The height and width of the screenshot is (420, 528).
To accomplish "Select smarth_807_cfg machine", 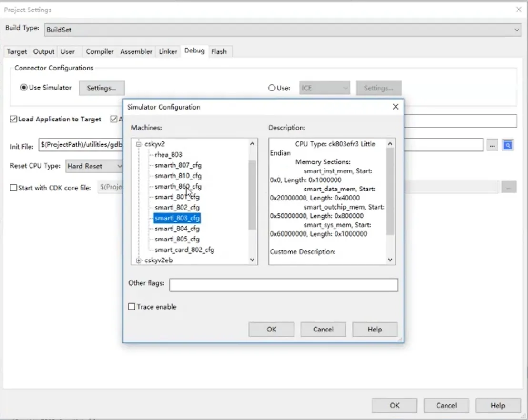I will [178, 165].
